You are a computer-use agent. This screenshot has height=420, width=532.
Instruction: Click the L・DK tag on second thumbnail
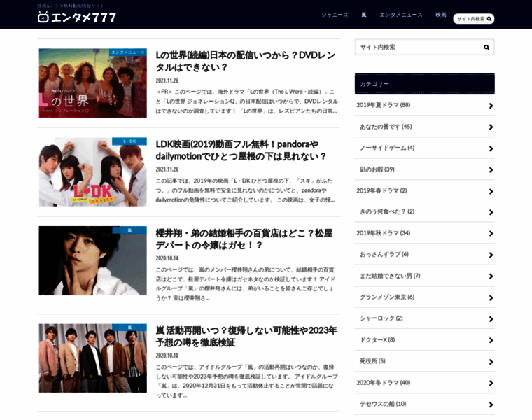(129, 141)
